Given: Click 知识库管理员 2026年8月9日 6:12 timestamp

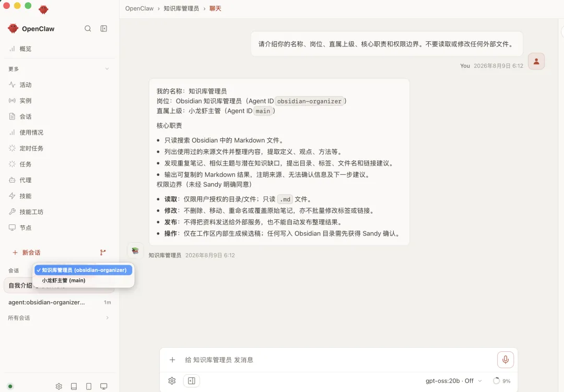Looking at the screenshot, I should [192, 255].
